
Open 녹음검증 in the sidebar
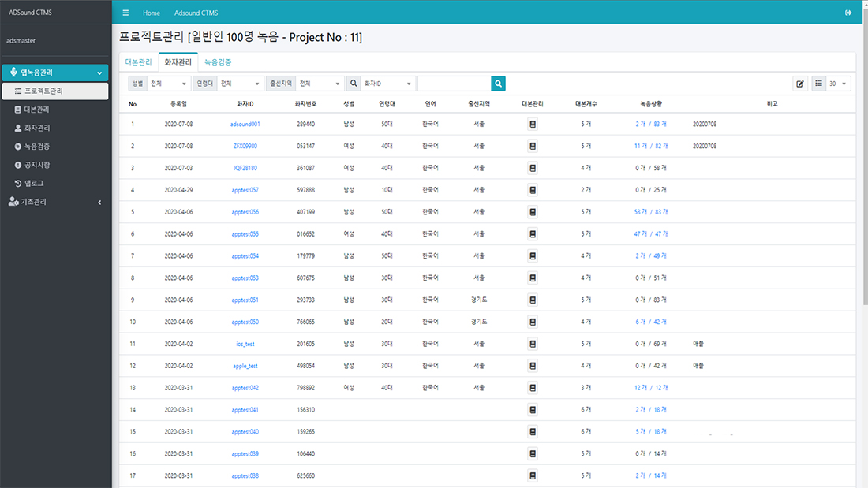(x=55, y=147)
